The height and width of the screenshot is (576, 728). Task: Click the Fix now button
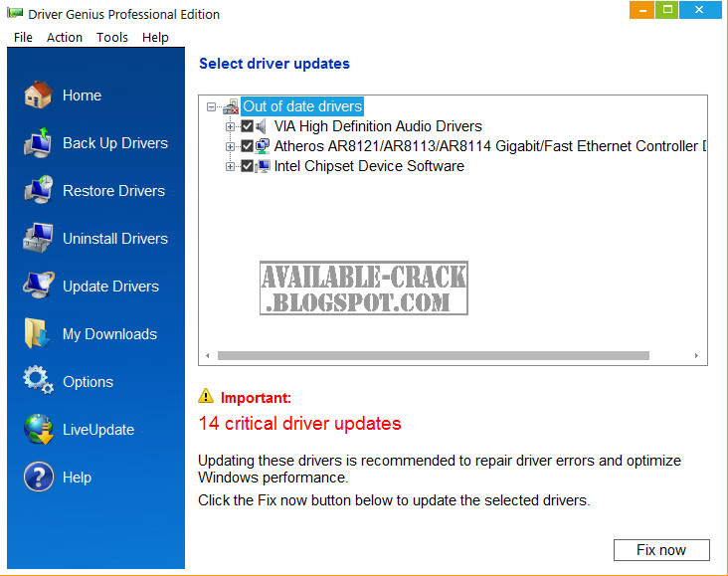click(661, 550)
